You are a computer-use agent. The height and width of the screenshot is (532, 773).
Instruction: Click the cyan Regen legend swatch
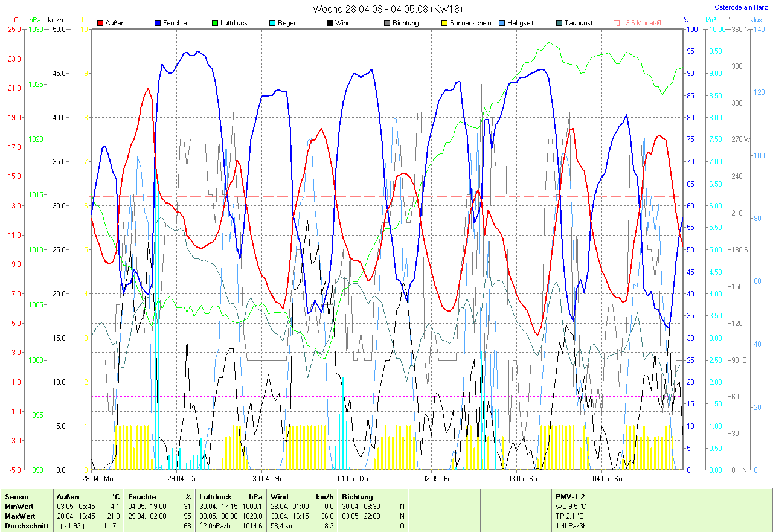[272, 23]
